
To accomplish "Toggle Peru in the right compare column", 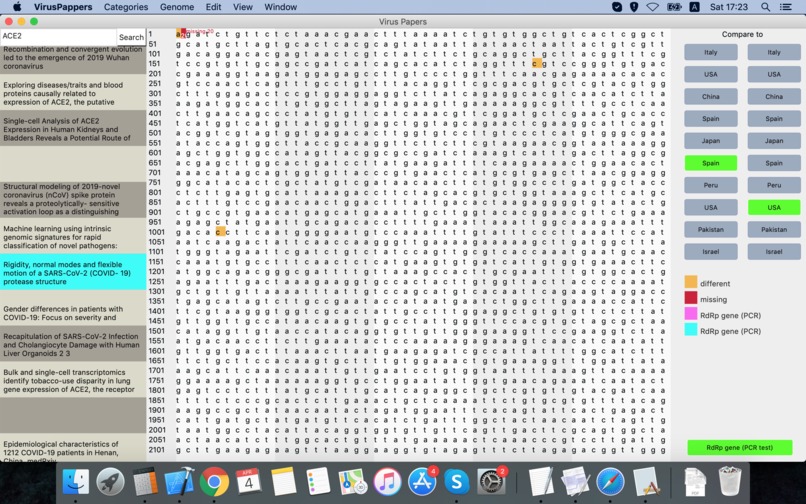I will [x=774, y=185].
